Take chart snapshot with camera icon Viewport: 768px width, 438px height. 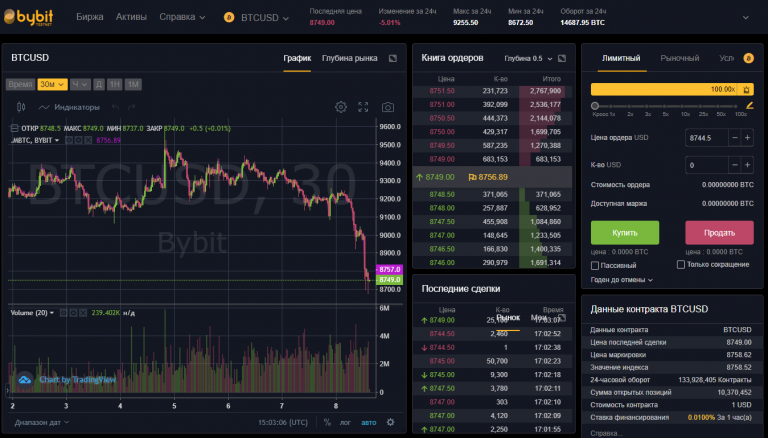click(x=388, y=107)
